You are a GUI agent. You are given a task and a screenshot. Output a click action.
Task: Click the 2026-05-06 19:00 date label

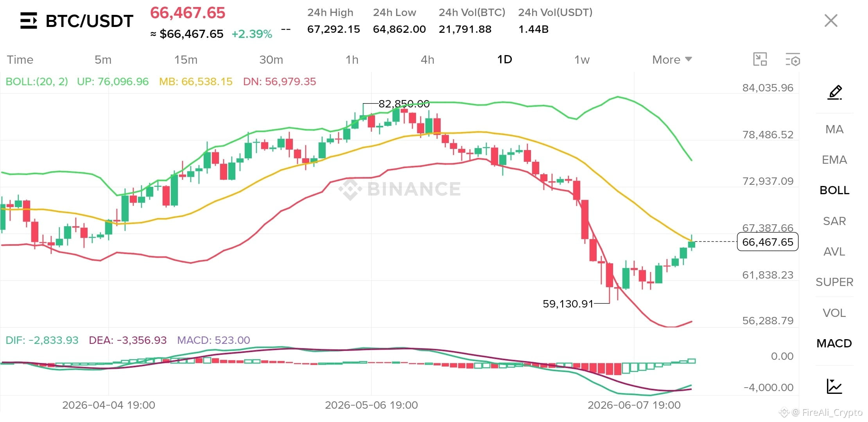tap(371, 405)
